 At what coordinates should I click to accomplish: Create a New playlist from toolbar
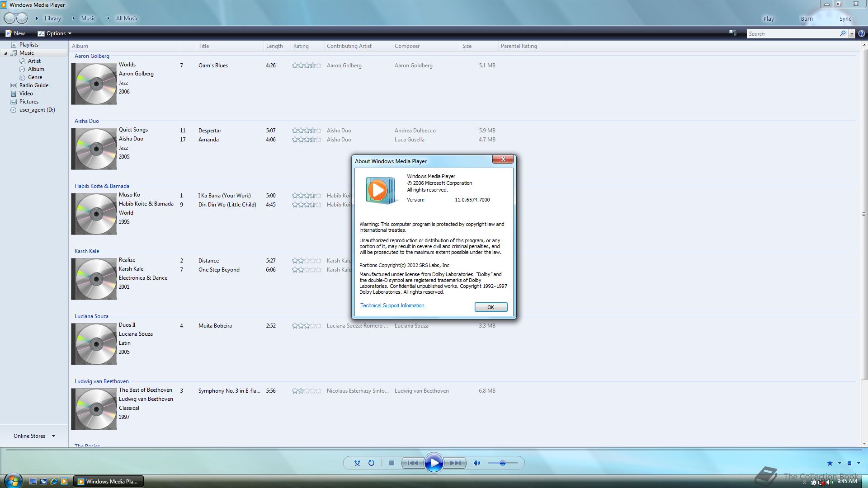coord(15,33)
